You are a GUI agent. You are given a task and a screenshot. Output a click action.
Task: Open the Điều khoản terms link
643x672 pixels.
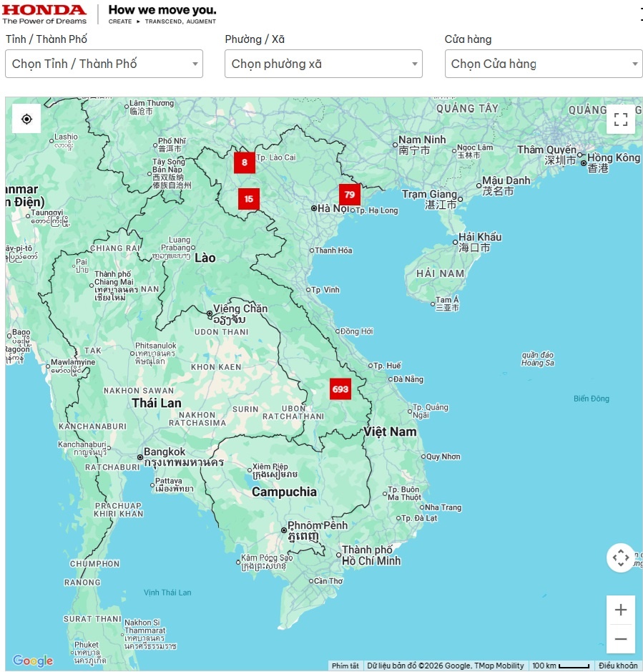618,666
